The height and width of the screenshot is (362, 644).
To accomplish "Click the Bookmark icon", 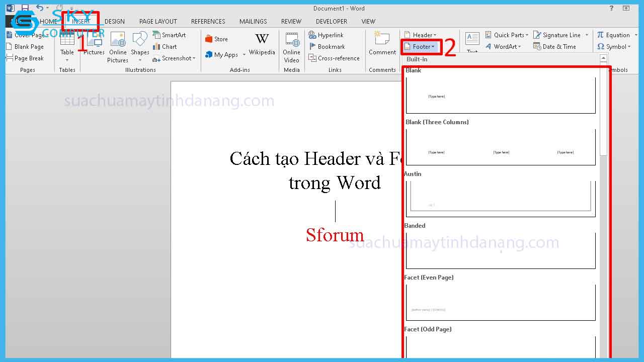I will coord(312,47).
